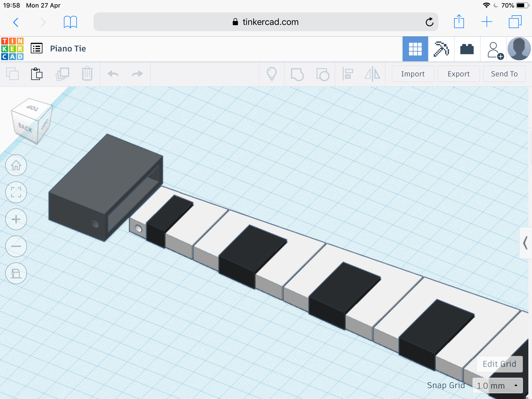
Task: Open the user profile avatar
Action: (x=519, y=49)
